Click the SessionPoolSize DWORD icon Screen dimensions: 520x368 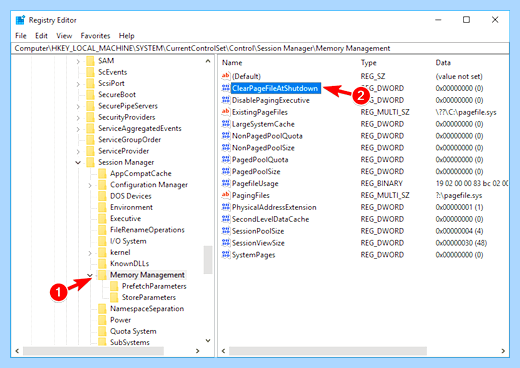click(x=226, y=231)
